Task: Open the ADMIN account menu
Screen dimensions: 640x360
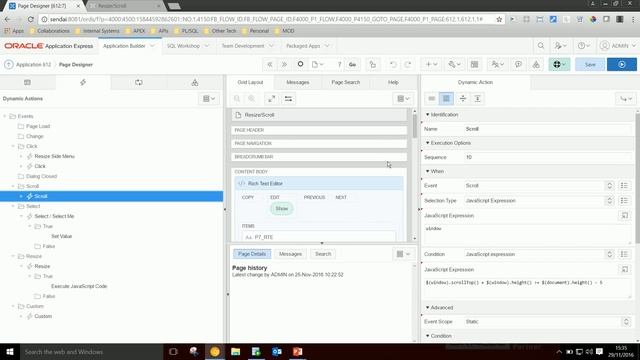Action: (x=618, y=46)
